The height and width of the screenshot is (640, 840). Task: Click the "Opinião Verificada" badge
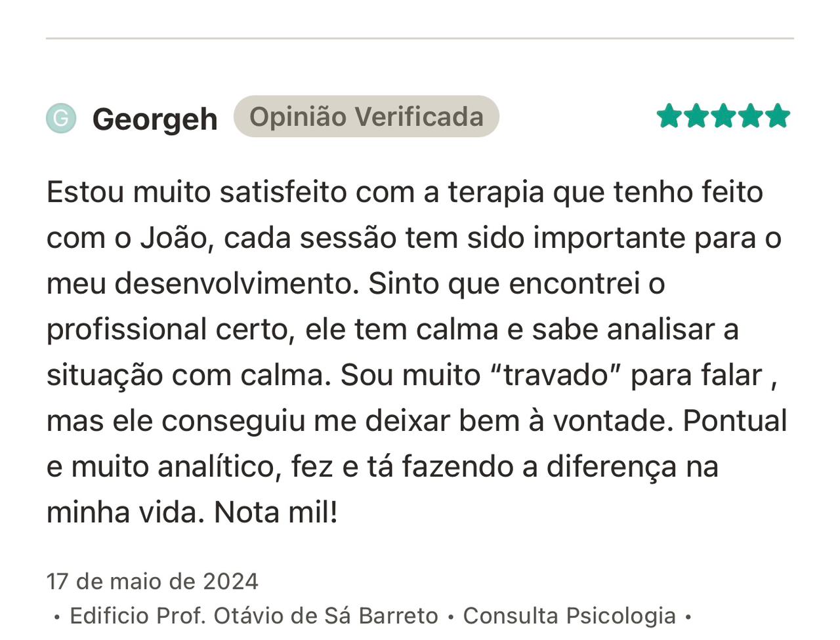[366, 117]
